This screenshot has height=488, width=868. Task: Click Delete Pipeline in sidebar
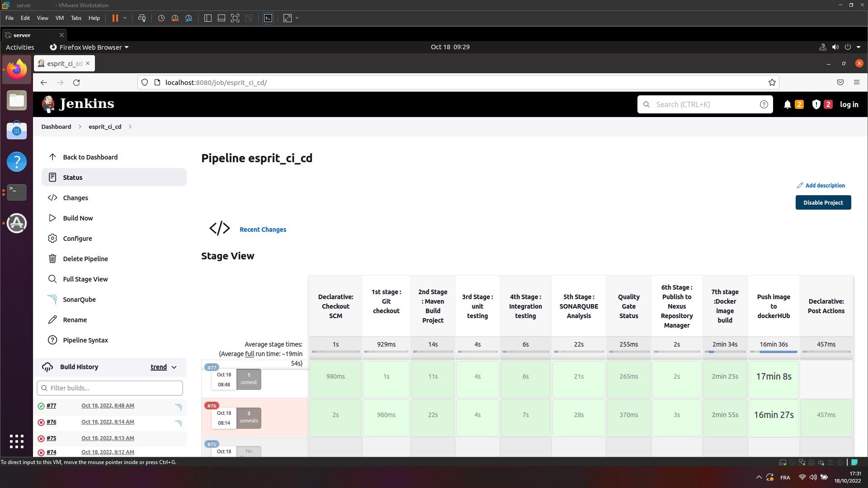pos(85,259)
